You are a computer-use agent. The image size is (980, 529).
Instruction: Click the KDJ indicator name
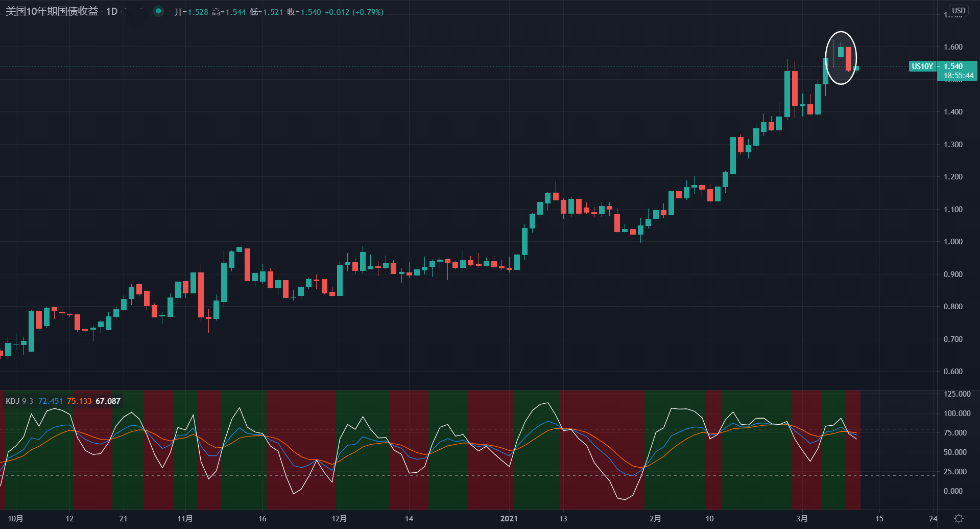(x=12, y=401)
